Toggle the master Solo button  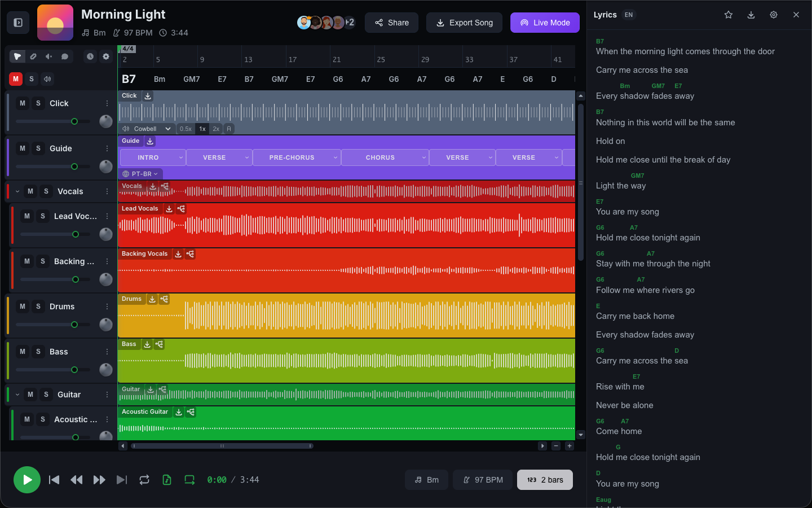click(x=32, y=79)
